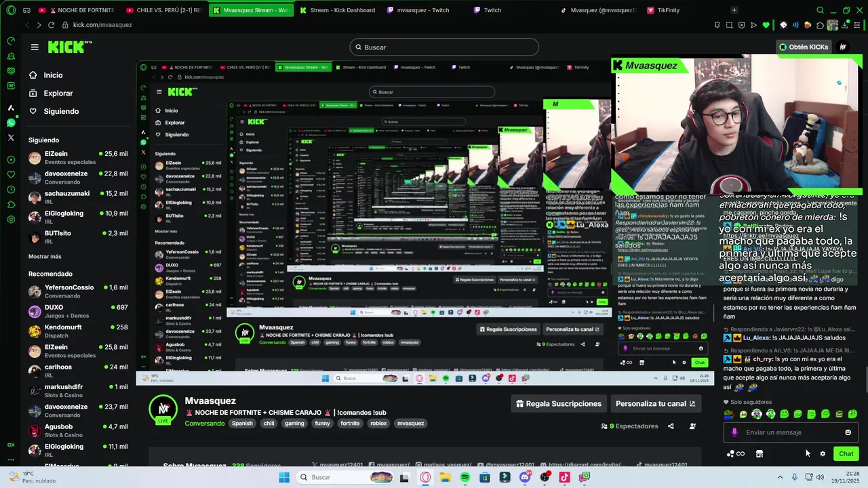
Task: Click Personaliza tu canal button
Action: pyautogui.click(x=655, y=404)
